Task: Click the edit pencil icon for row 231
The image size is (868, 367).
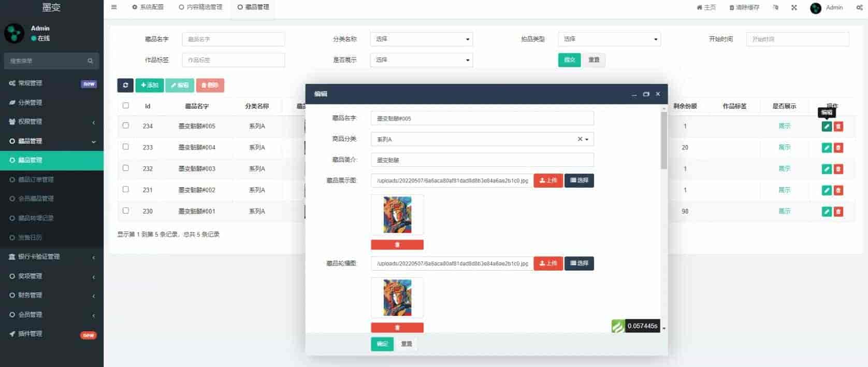Action: click(827, 190)
